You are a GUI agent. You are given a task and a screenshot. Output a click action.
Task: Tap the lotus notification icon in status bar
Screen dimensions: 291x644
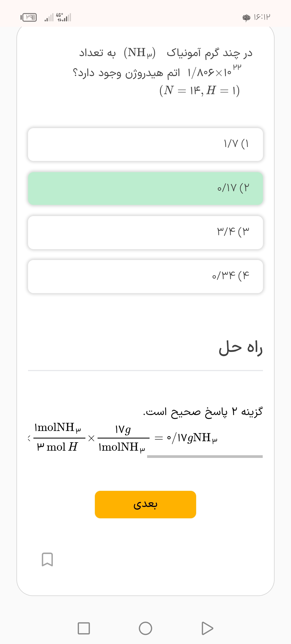coord(246,18)
